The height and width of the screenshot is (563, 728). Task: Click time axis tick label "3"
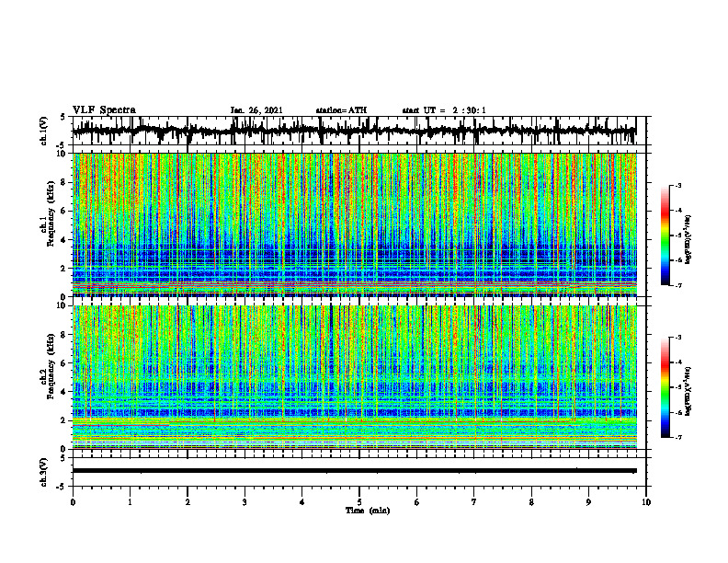coord(245,502)
